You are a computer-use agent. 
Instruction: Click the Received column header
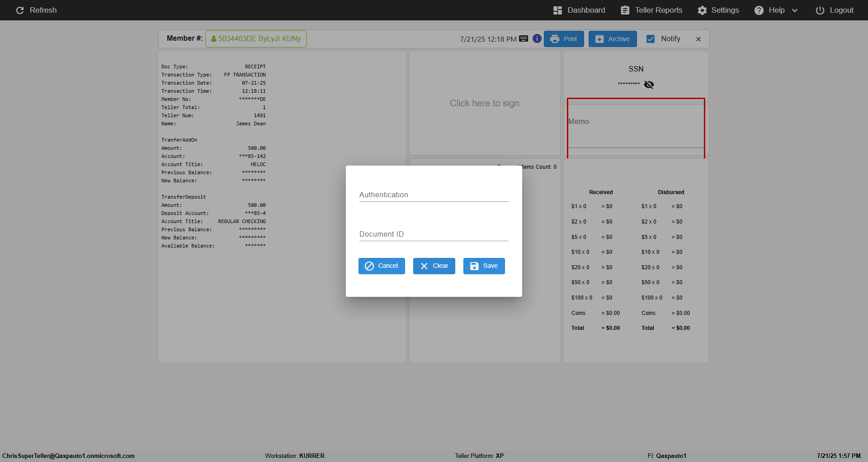(x=601, y=192)
